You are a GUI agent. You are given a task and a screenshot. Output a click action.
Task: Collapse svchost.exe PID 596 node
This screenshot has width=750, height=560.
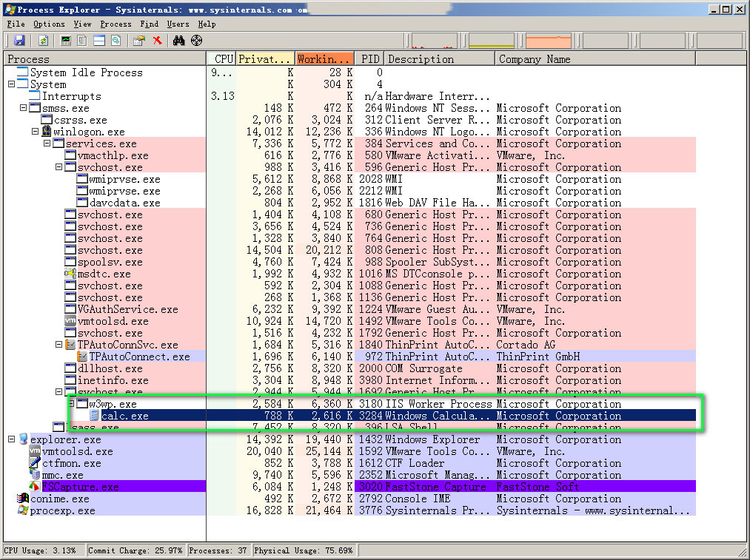pos(58,167)
